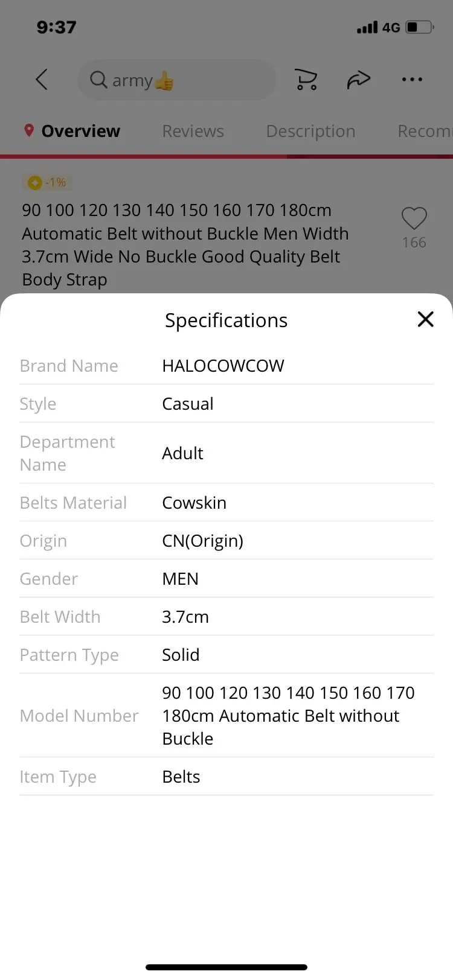Open the three-dot more menu

[x=412, y=79]
